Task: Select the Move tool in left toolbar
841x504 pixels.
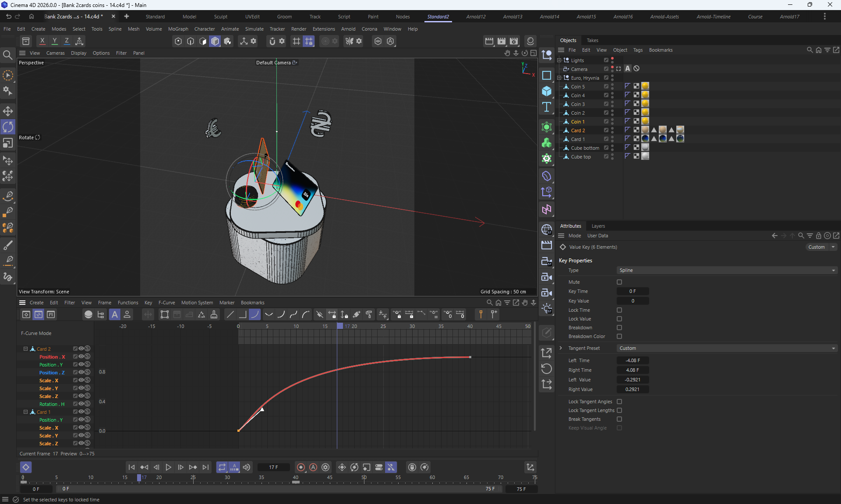Action: [x=8, y=111]
